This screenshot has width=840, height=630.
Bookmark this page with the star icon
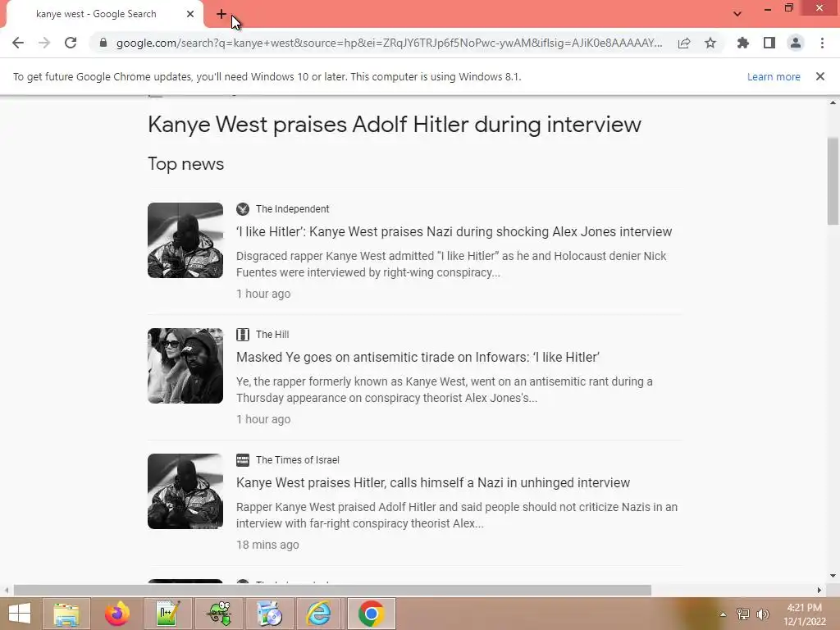tap(710, 43)
